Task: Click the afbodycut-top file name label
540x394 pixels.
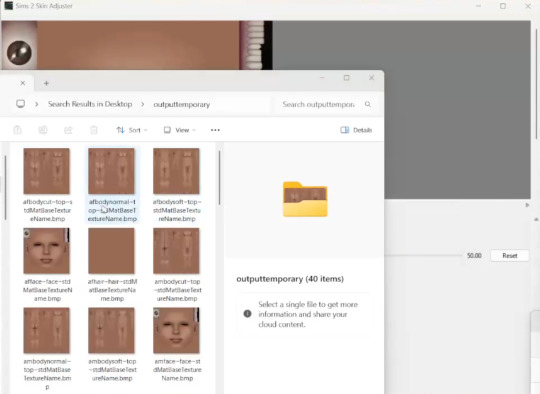Action: coord(48,210)
